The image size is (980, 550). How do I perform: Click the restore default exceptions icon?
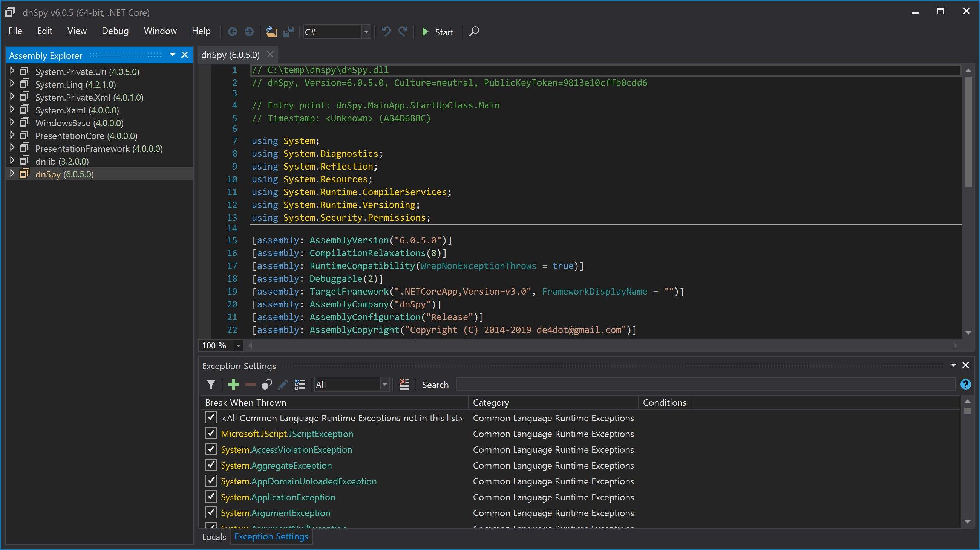click(301, 384)
